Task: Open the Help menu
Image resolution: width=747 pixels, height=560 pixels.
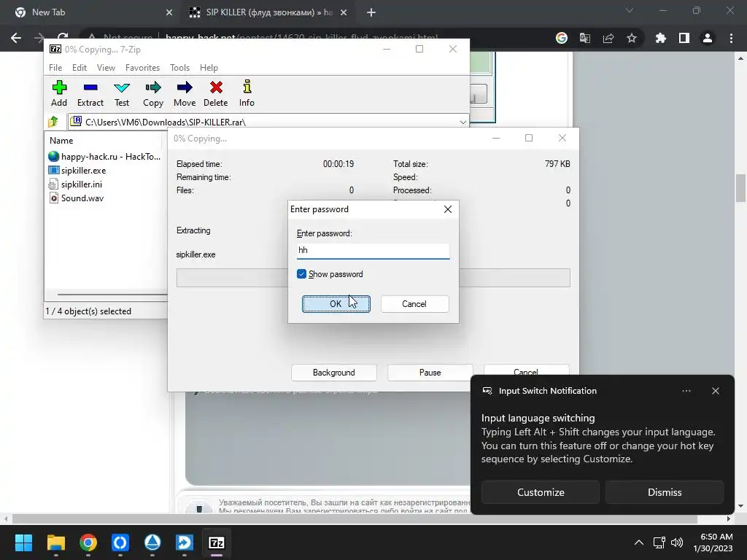Action: click(209, 68)
